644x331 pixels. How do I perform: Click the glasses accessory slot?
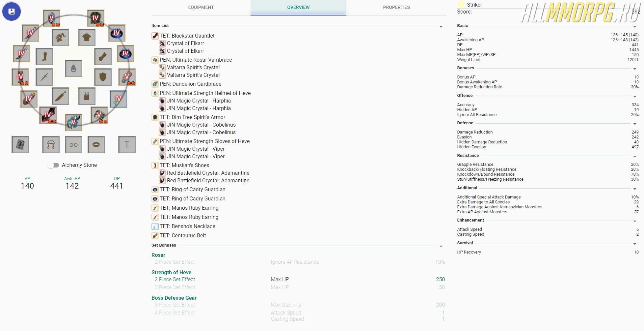pos(73,144)
